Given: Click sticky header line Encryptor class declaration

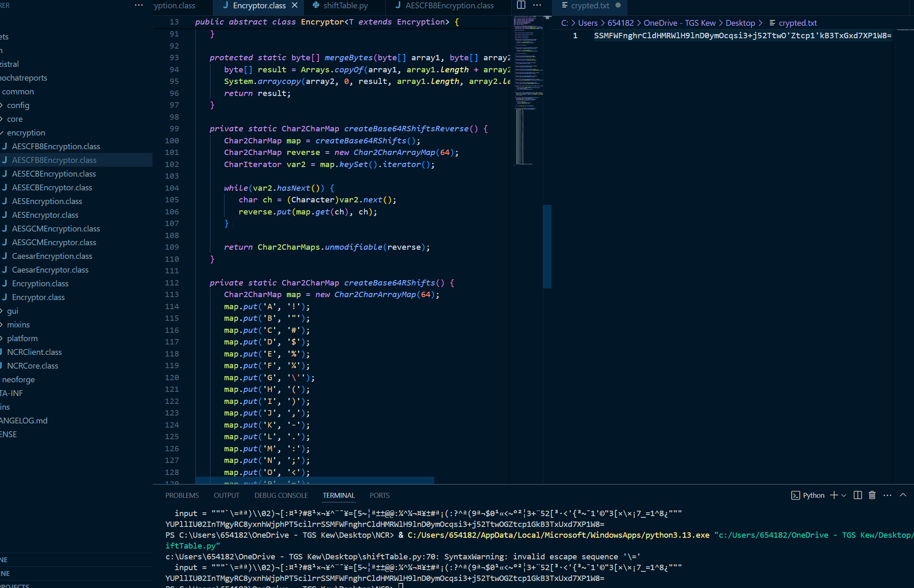Looking at the screenshot, I should pos(332,22).
